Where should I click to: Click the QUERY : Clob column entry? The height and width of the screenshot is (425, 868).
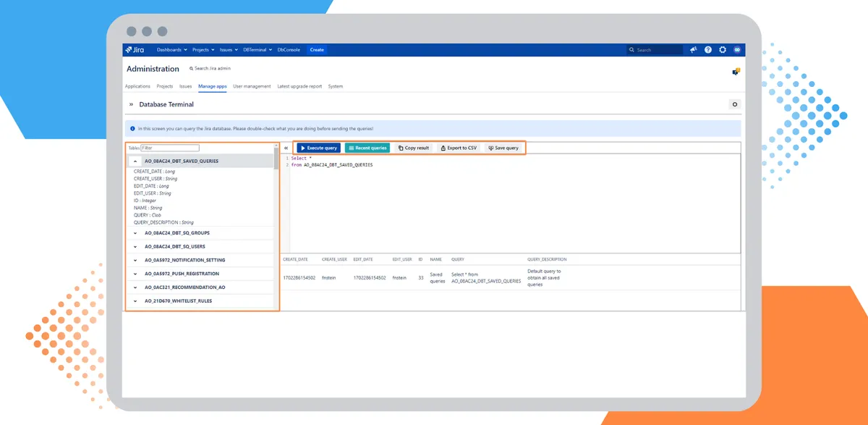pos(147,215)
